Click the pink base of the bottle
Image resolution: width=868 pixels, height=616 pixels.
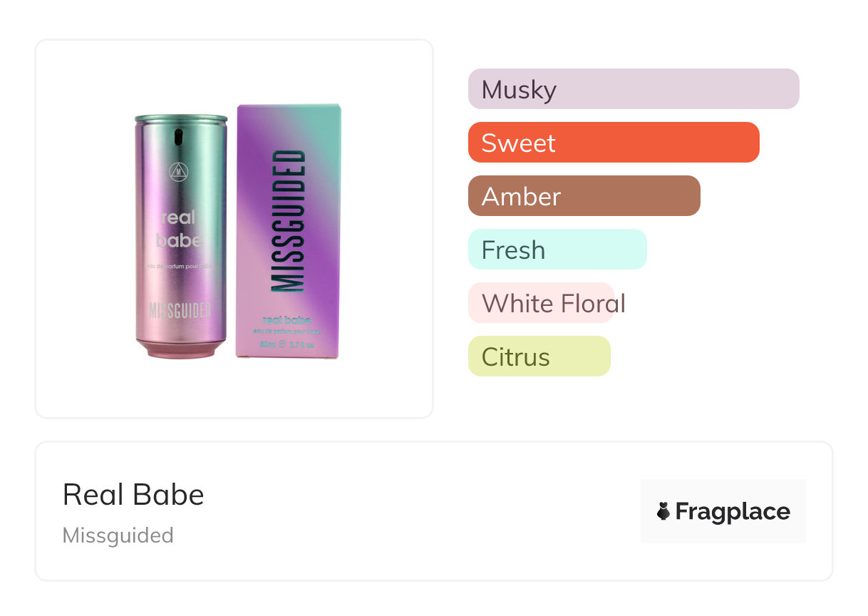(x=181, y=349)
